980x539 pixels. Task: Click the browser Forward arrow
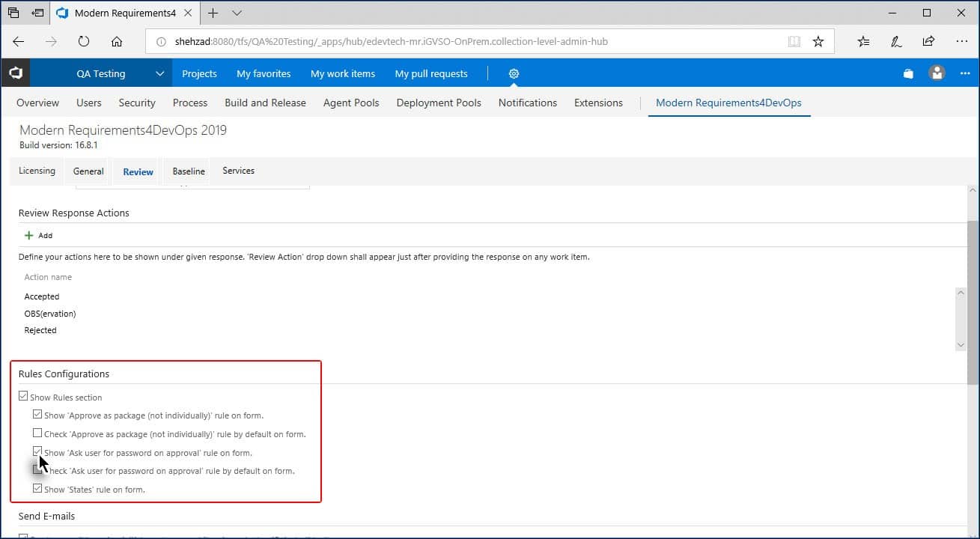51,42
